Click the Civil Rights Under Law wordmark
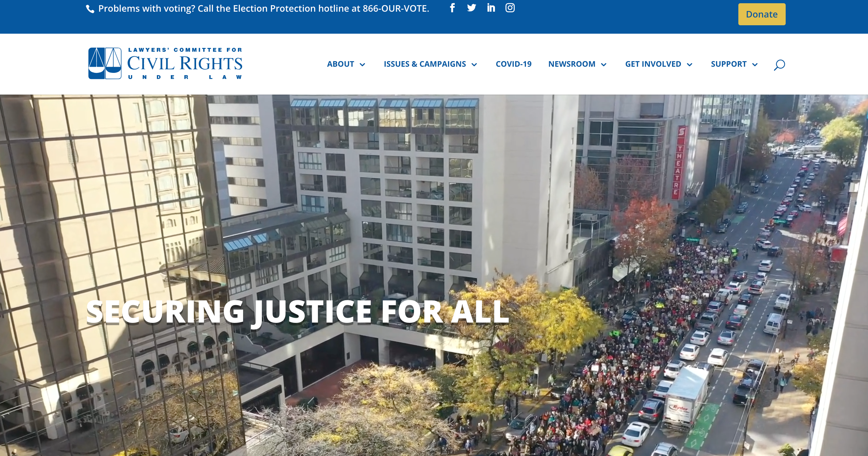 point(185,63)
